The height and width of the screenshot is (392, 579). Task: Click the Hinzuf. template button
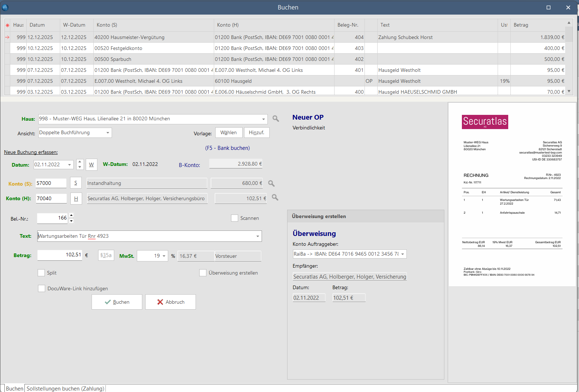pyautogui.click(x=256, y=133)
